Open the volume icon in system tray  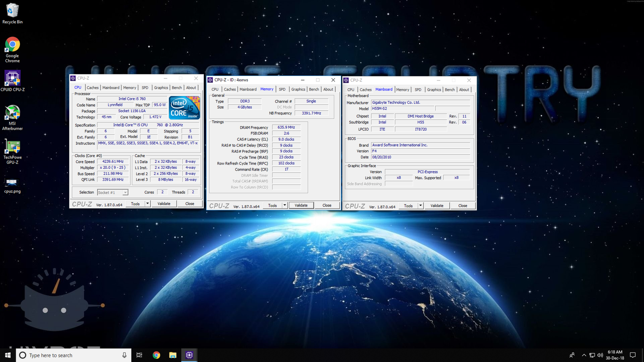click(600, 355)
